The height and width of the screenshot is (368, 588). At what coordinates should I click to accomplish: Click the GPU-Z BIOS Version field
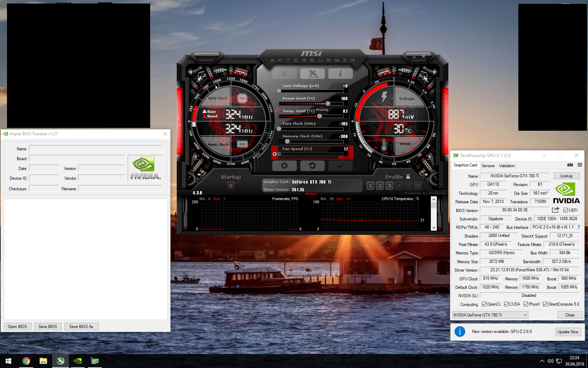[x=515, y=210]
